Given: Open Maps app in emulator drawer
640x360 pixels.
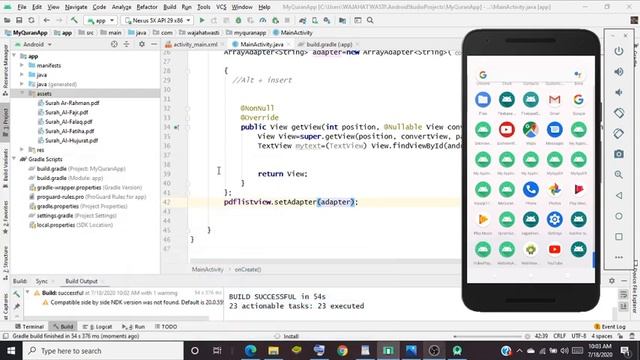Looking at the screenshot, I should (x=531, y=130).
